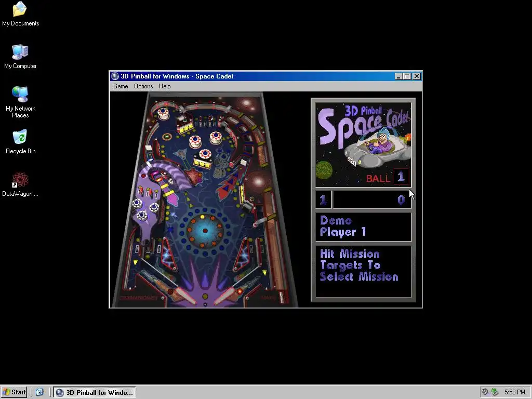
Task: Click the 3D Pinball window title bar text
Action: (177, 76)
